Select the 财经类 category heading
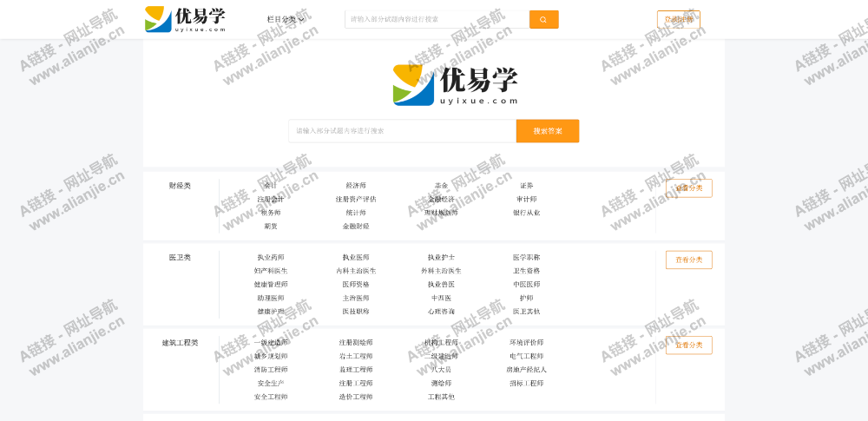This screenshot has height=421, width=868. (x=180, y=186)
